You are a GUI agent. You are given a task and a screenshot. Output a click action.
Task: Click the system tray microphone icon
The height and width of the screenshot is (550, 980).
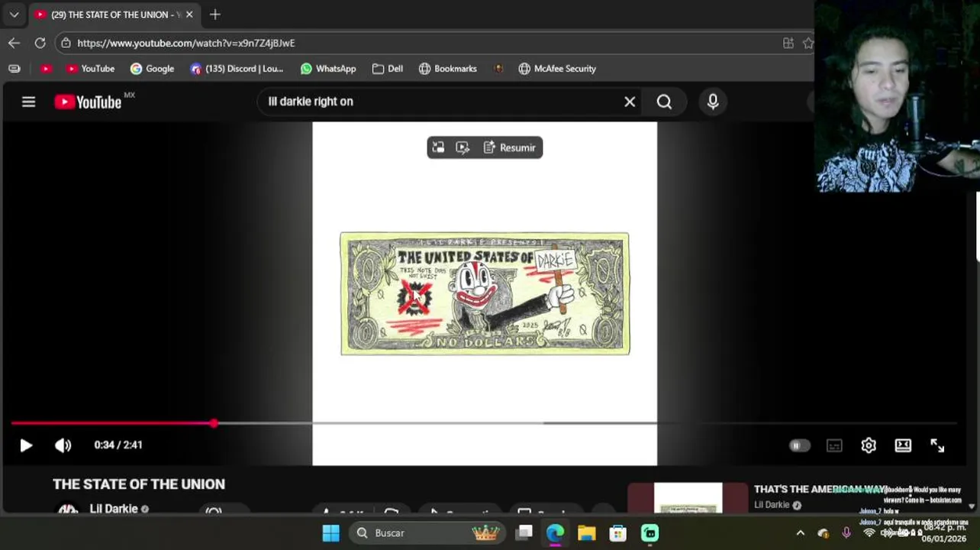[x=846, y=533]
